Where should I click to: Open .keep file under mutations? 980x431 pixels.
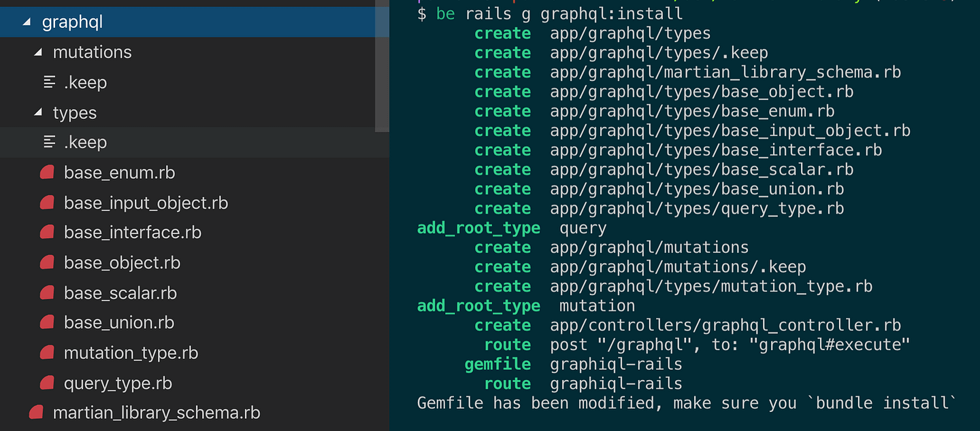click(x=86, y=82)
